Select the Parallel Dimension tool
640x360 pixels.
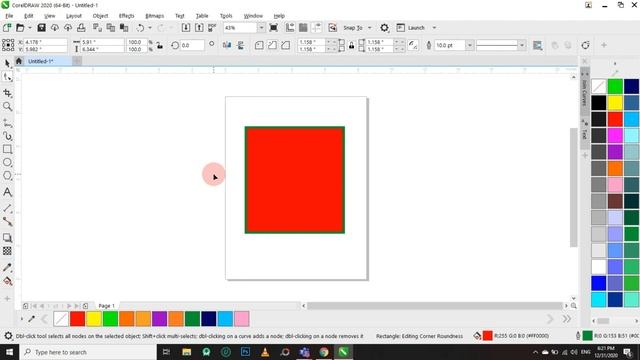[7, 208]
